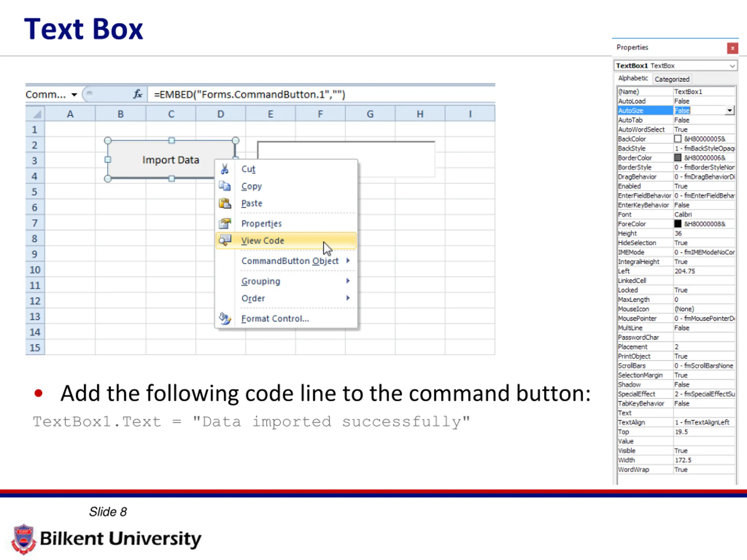Click the BorderStyle property row

pos(676,167)
